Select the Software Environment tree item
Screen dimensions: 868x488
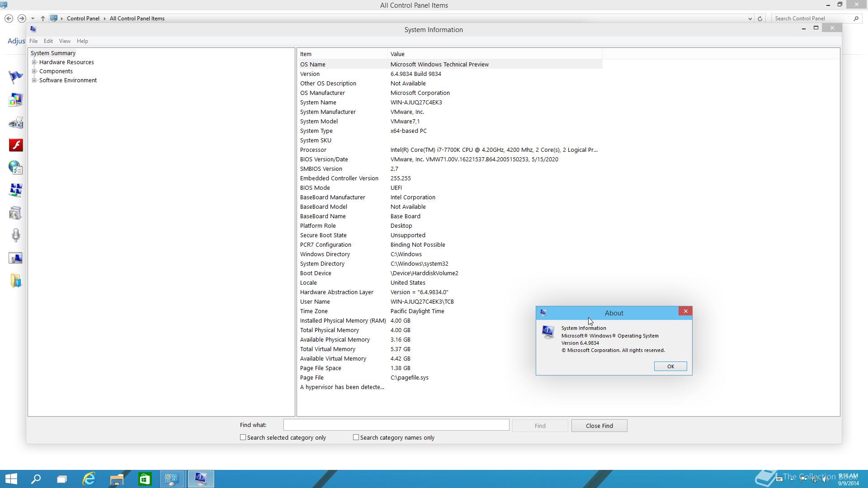click(68, 80)
